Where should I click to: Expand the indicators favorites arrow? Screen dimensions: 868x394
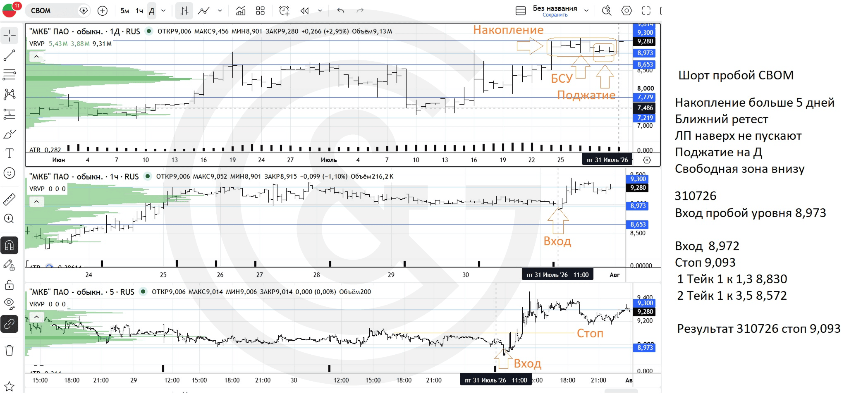(220, 11)
